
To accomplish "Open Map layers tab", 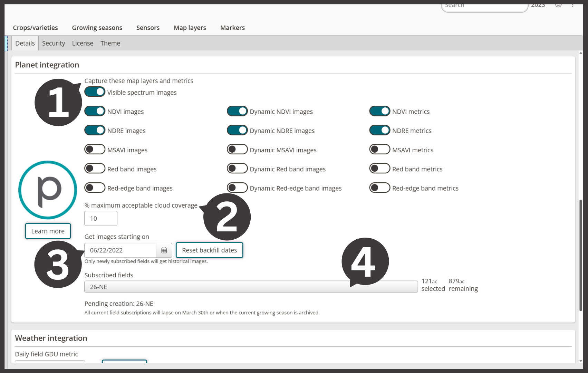I will pyautogui.click(x=190, y=28).
